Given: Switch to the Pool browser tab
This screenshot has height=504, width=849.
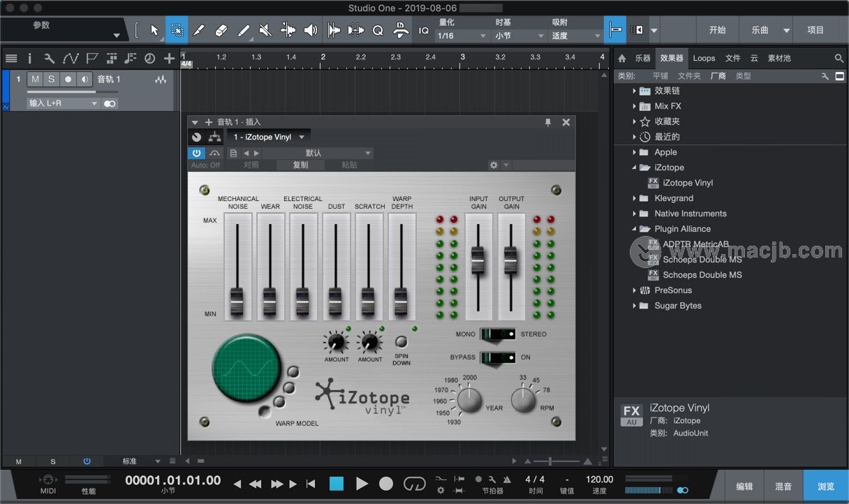Looking at the screenshot, I should (779, 59).
